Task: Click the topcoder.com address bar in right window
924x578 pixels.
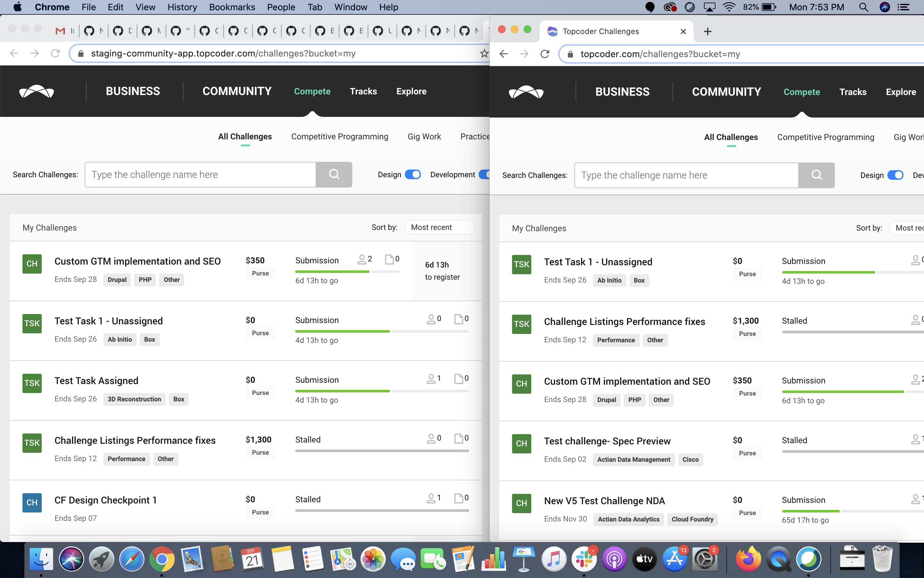Action: [741, 54]
